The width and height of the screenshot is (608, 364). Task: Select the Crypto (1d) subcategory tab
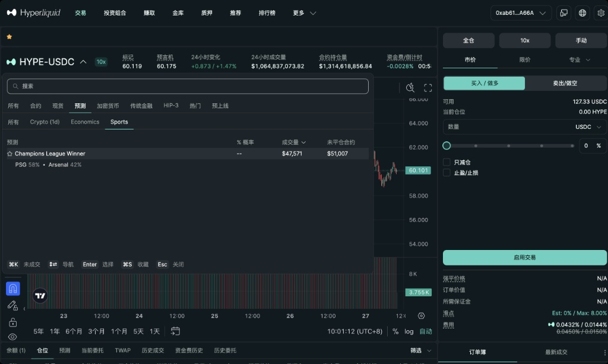[45, 122]
